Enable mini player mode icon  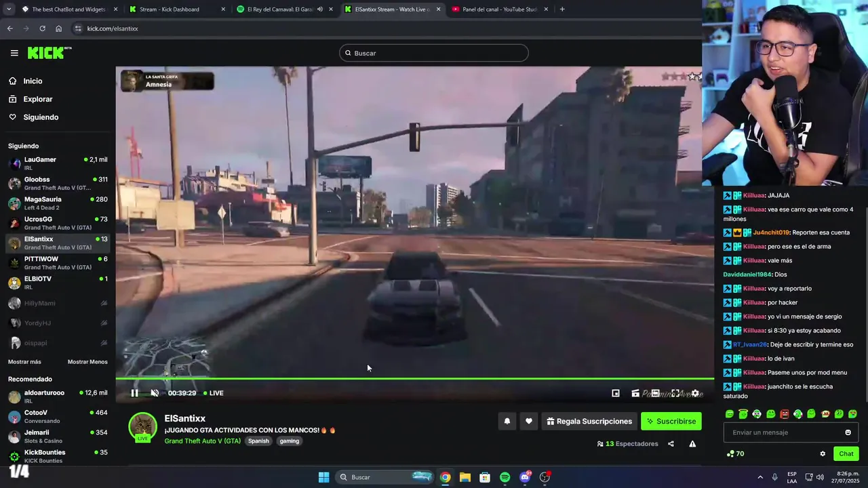coord(616,393)
